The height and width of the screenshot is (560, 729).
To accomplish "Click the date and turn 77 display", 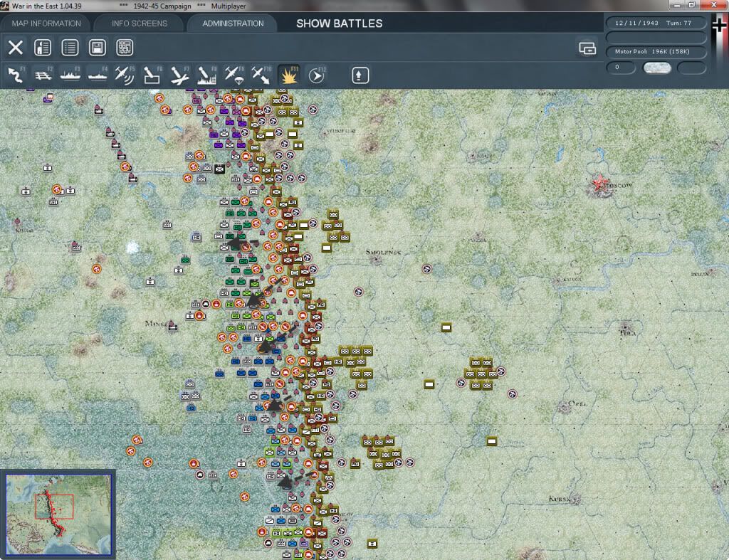I will coord(656,23).
